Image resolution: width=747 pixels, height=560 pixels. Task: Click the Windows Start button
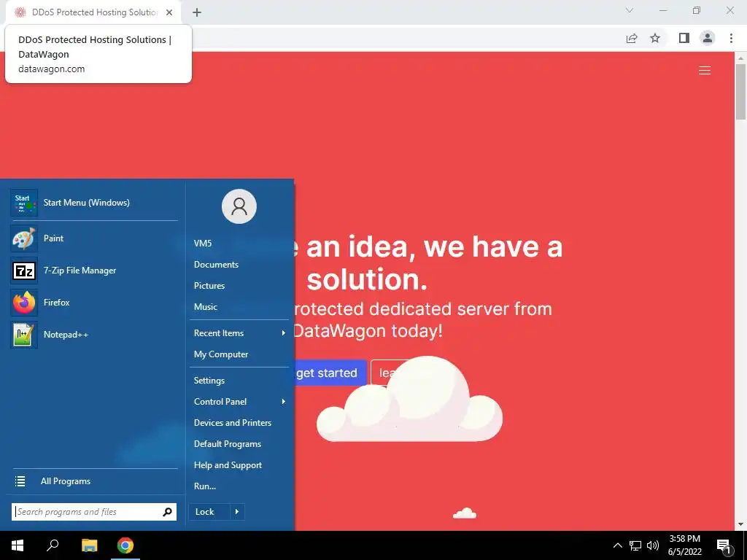[x=18, y=545]
